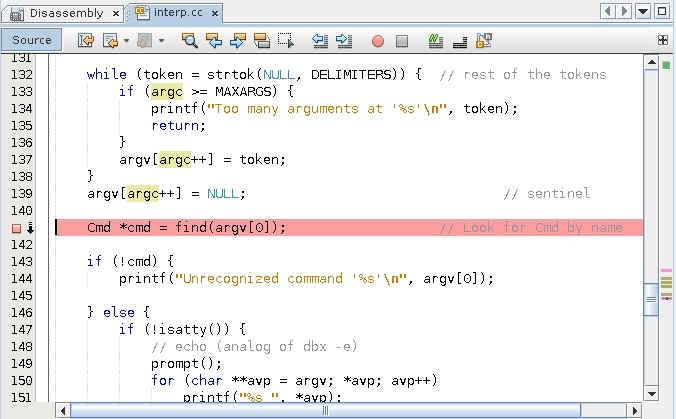Viewport: 676px width, 419px height.
Task: Click 'isatty()' on line 147
Action: (x=191, y=330)
